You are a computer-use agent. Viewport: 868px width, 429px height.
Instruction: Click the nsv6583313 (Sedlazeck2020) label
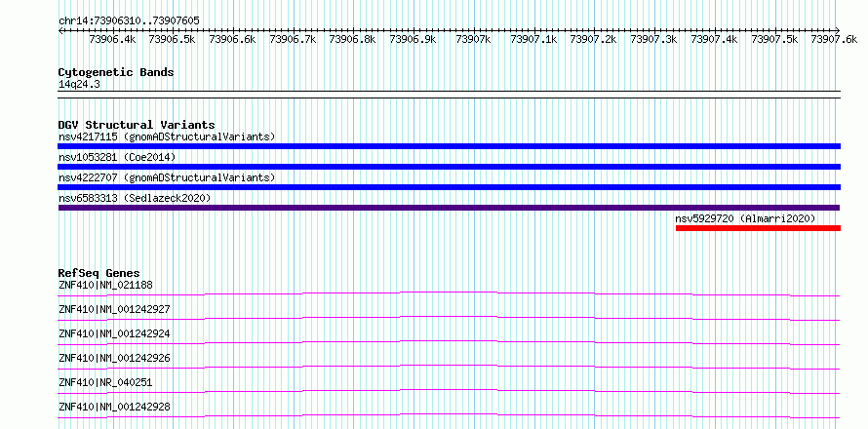pos(135,198)
